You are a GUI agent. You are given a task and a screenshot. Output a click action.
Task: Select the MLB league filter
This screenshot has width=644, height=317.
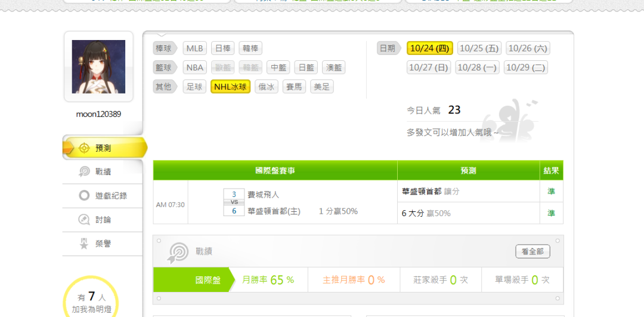point(194,48)
